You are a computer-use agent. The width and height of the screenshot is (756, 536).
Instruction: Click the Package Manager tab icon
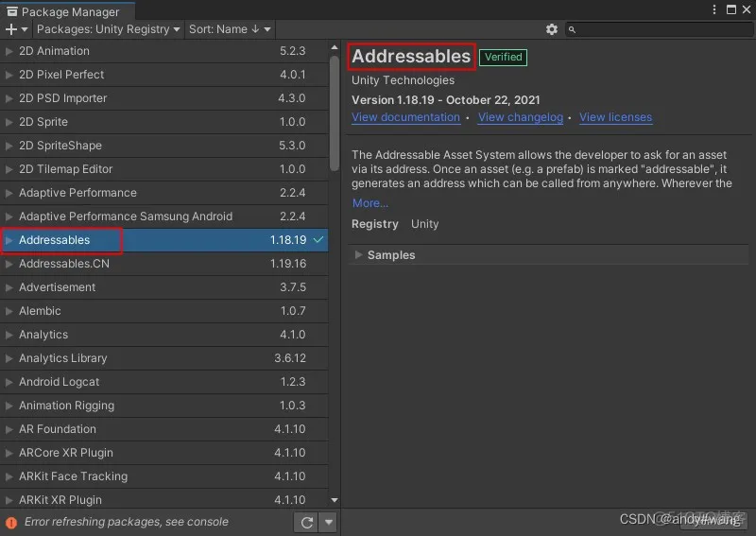click(x=12, y=11)
